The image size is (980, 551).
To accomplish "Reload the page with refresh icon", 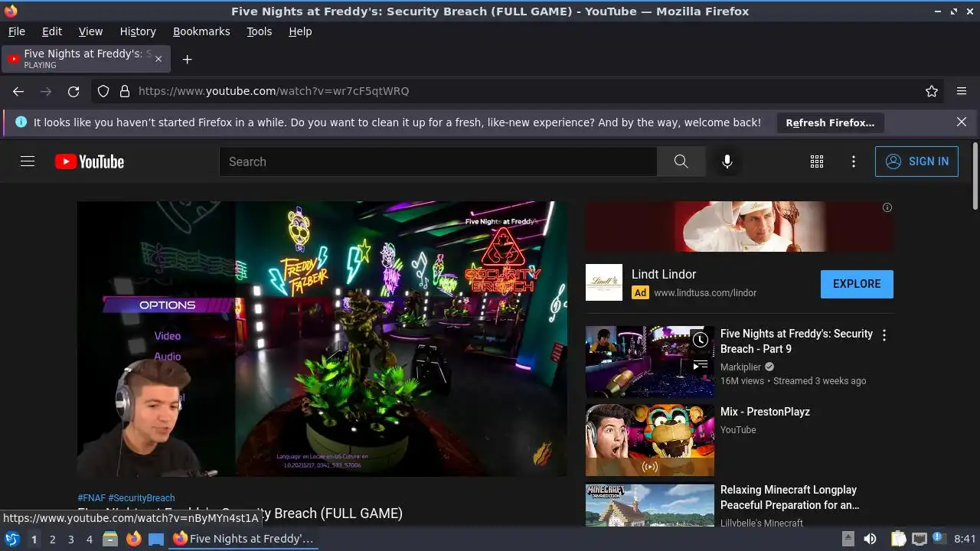I will (73, 91).
